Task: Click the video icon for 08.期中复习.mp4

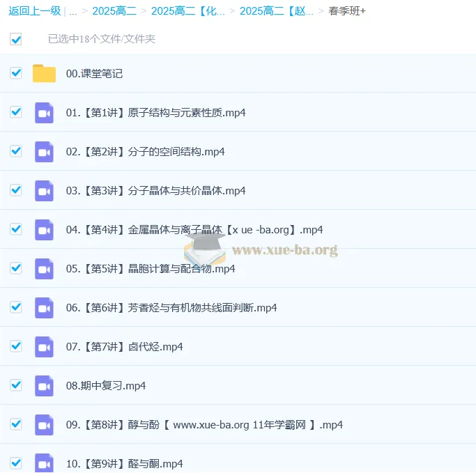Action: pyautogui.click(x=44, y=385)
